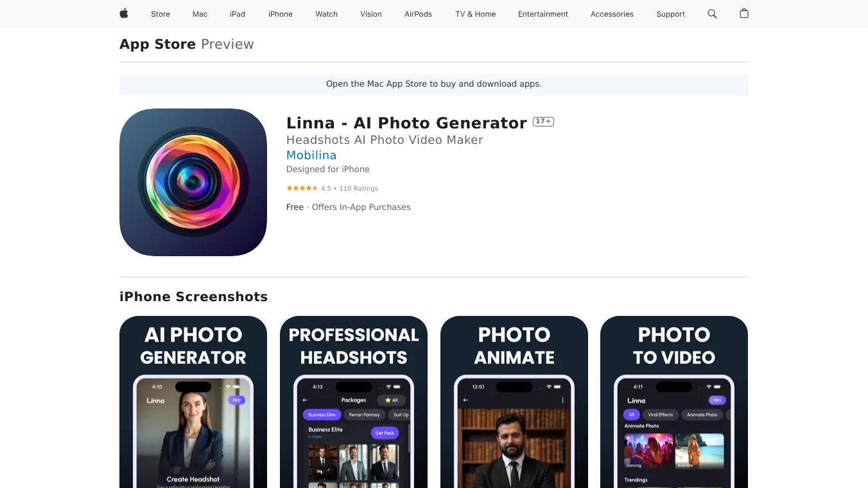
Task: Select iPad in the navigation bar
Action: click(238, 14)
